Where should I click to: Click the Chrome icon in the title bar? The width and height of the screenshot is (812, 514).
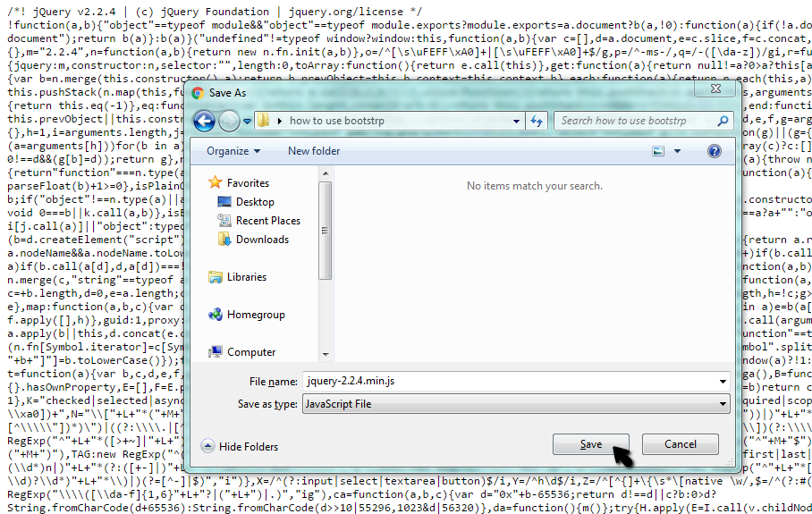click(x=198, y=93)
